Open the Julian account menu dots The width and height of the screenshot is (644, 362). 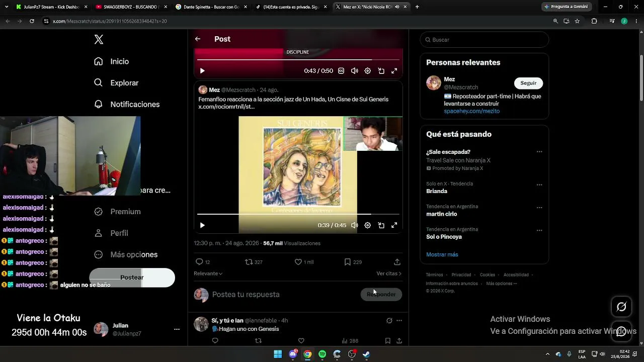[177, 329]
